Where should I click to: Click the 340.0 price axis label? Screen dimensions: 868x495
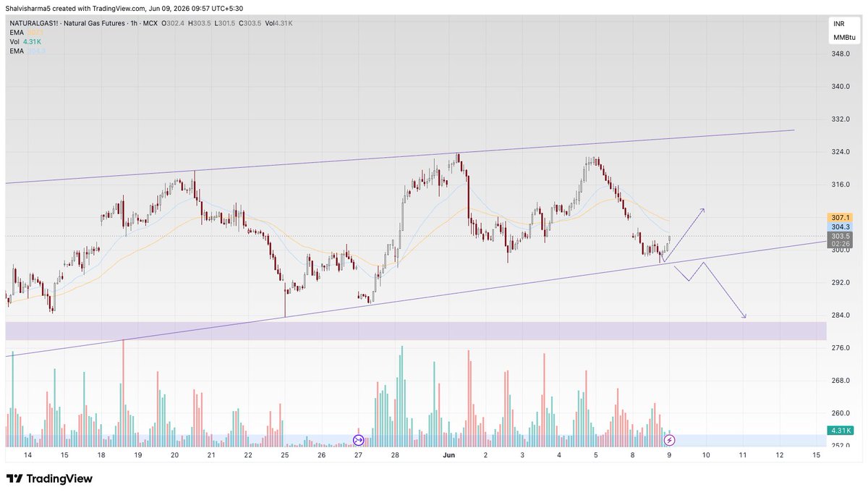[x=841, y=86]
